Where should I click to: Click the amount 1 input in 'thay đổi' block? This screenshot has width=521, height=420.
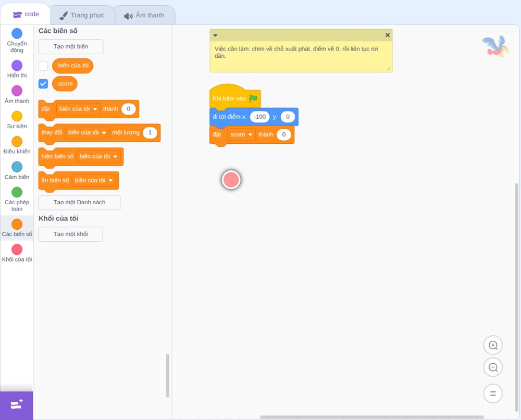(150, 132)
